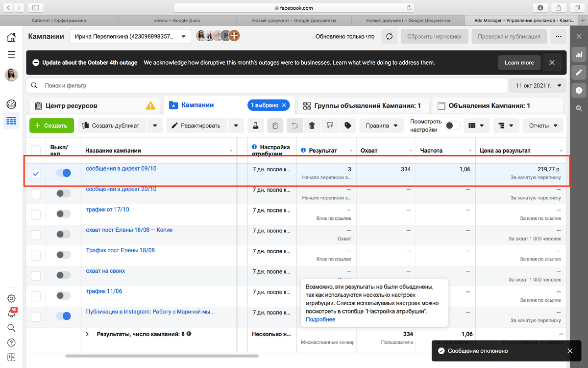This screenshot has height=368, width=588.
Task: Click the undo arrow icon in toolbar
Action: coord(294,126)
